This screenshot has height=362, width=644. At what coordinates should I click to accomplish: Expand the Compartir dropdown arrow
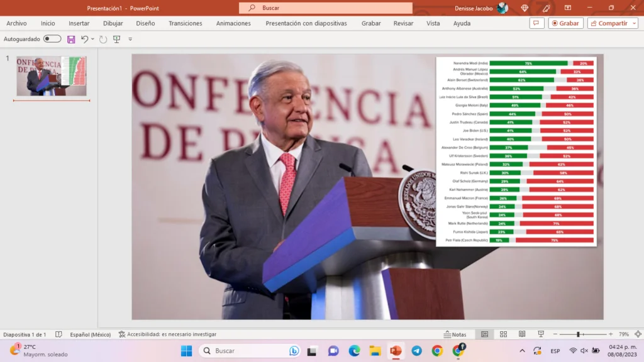point(634,23)
